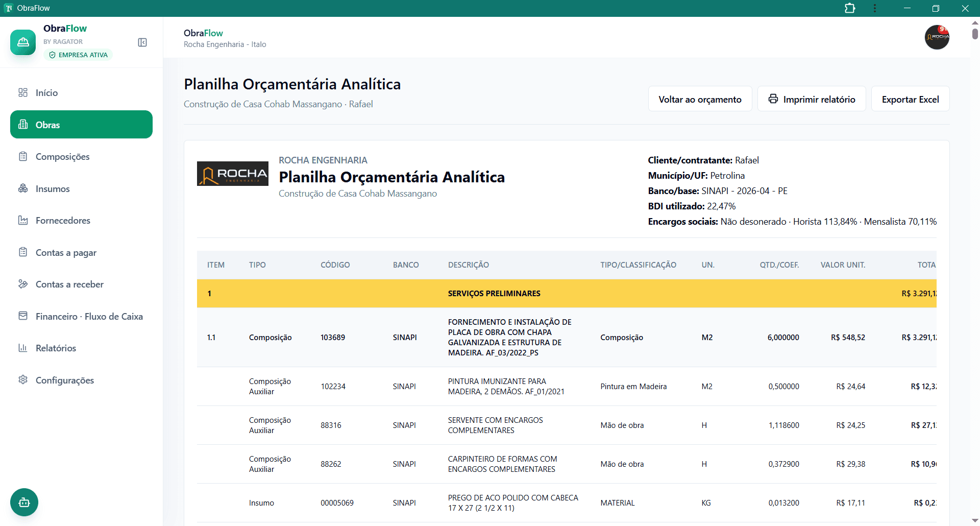Click the Insumos cubes icon
980x526 pixels.
[23, 188]
